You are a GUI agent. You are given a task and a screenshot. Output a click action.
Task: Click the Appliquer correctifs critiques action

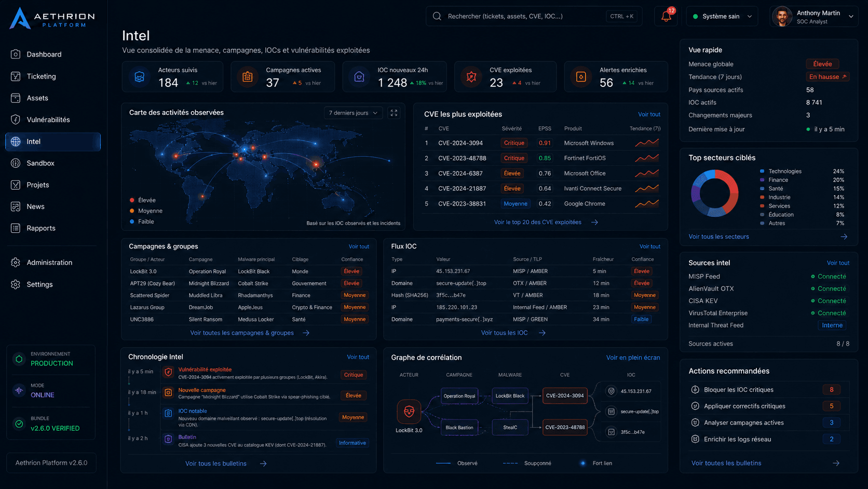(769, 406)
